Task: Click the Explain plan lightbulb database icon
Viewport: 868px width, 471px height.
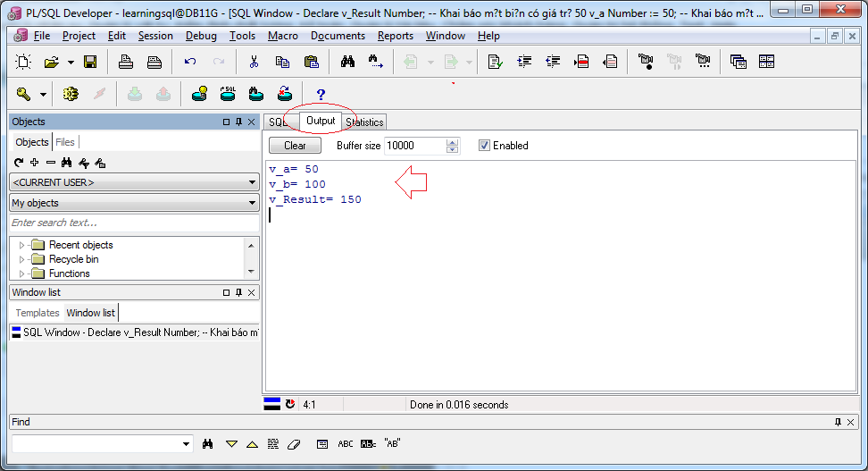Action: tap(199, 94)
